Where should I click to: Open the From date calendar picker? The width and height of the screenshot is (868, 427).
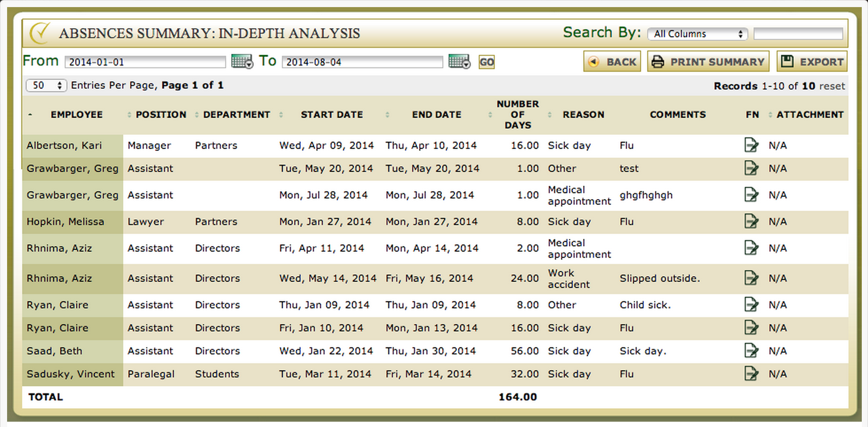(242, 62)
